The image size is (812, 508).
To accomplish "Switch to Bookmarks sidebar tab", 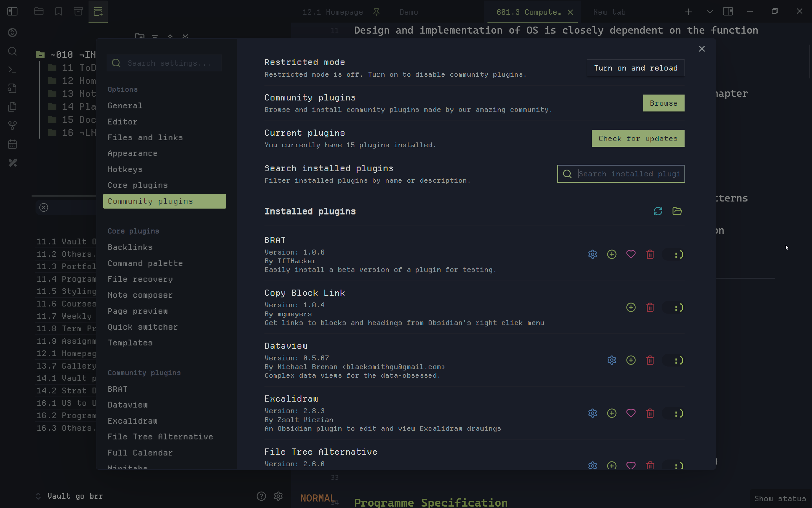I will pos(59,11).
